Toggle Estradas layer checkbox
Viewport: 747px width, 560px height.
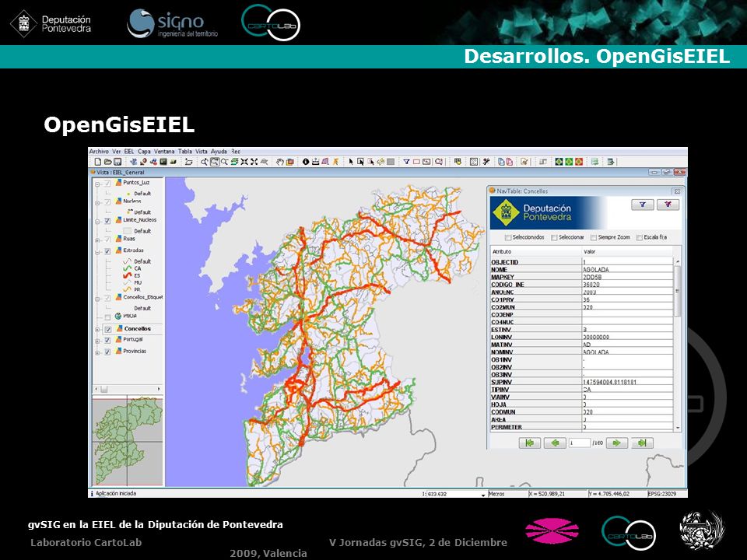coord(107,251)
